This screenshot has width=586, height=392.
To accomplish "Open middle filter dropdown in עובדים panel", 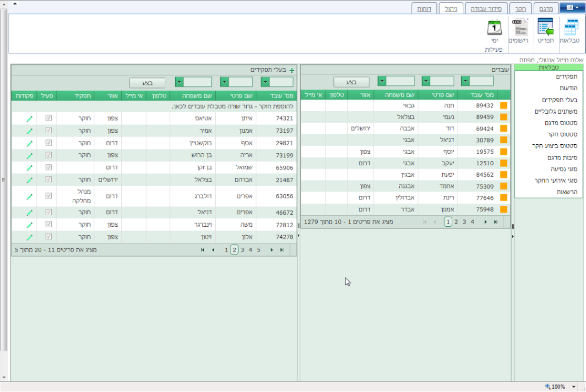I will [x=426, y=81].
